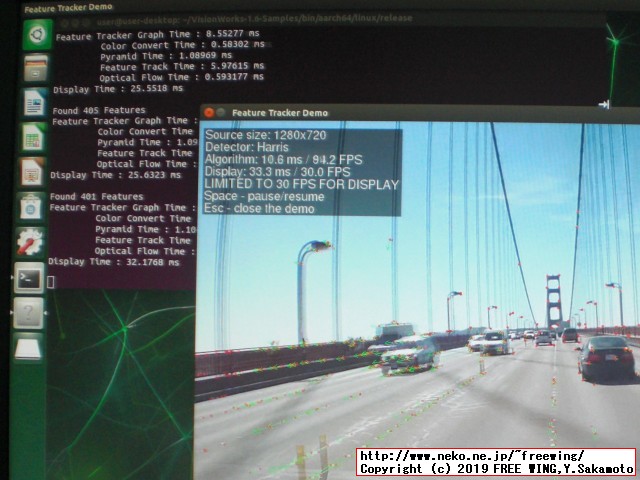Viewport: 640px width, 480px height.
Task: Click the Feature Tracker Demo window title
Action: (x=280, y=113)
